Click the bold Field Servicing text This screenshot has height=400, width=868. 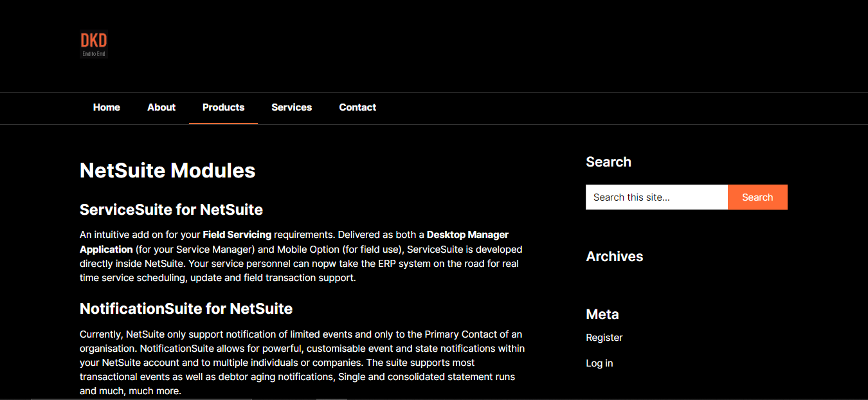tap(237, 235)
